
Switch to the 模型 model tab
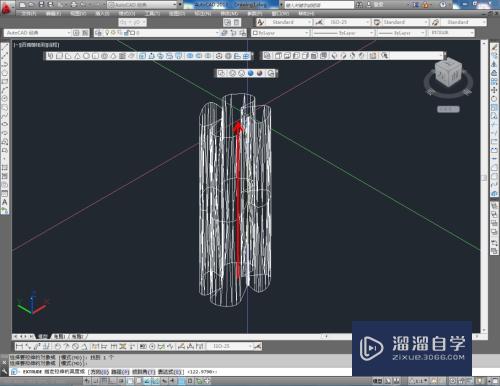click(x=43, y=337)
